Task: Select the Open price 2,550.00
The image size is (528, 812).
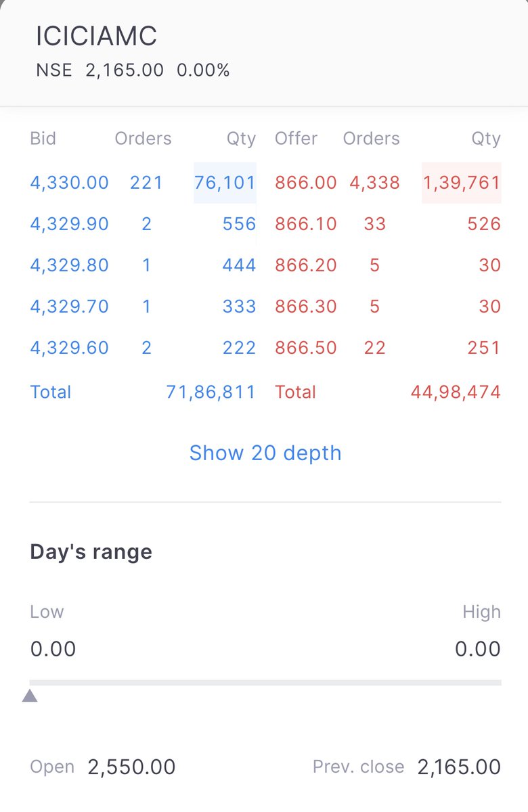Action: tap(131, 767)
